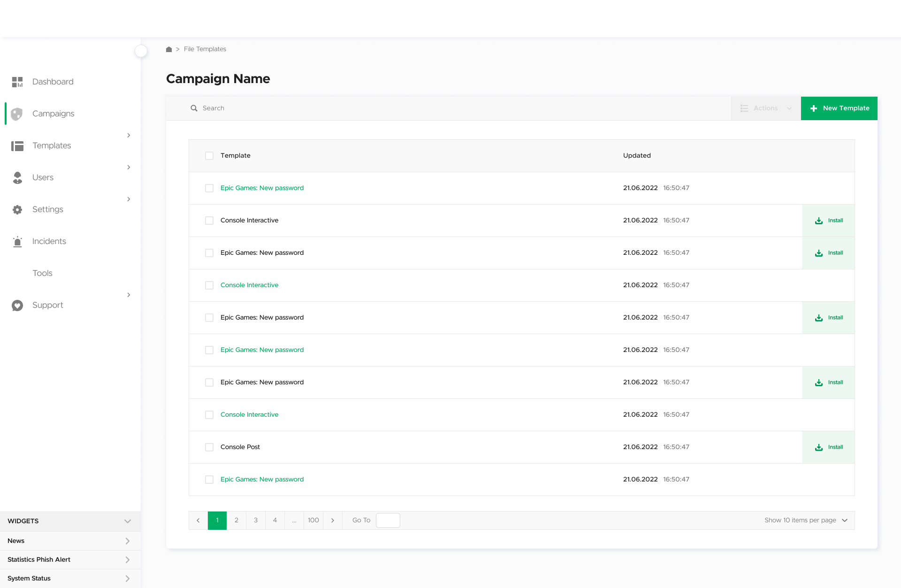Click the New Template button
The image size is (901, 588).
point(839,108)
